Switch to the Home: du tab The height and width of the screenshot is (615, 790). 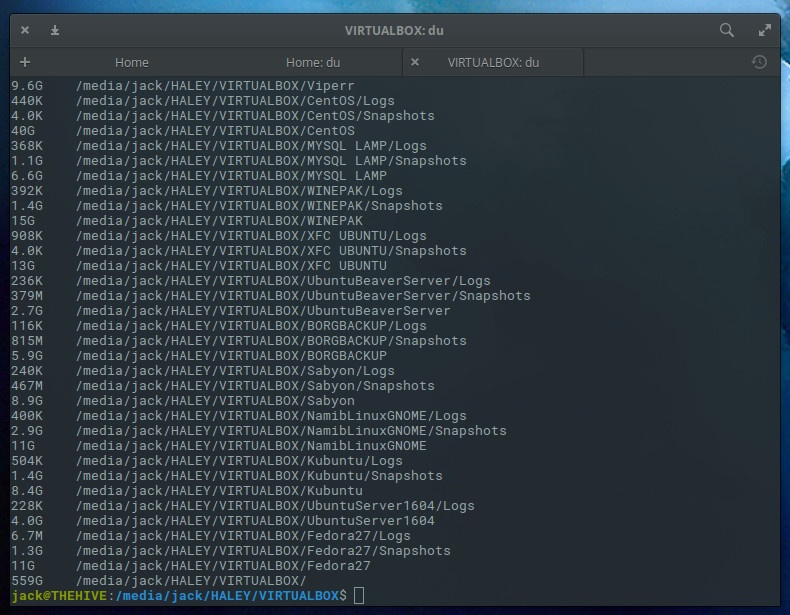tap(313, 62)
